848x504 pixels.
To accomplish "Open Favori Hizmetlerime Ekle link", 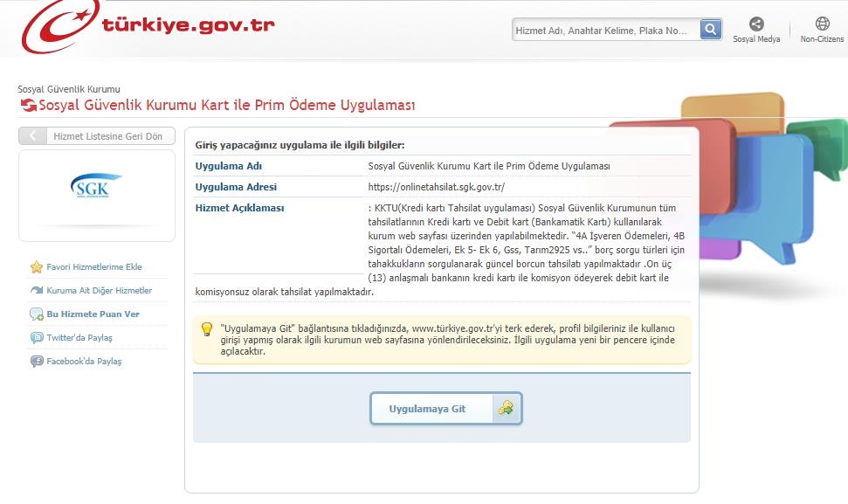I will (94, 267).
